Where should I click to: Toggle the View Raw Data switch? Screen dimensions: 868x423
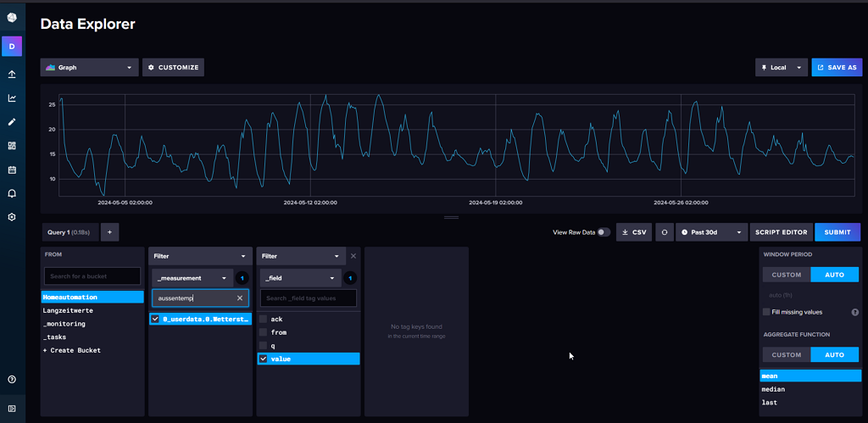coord(603,232)
